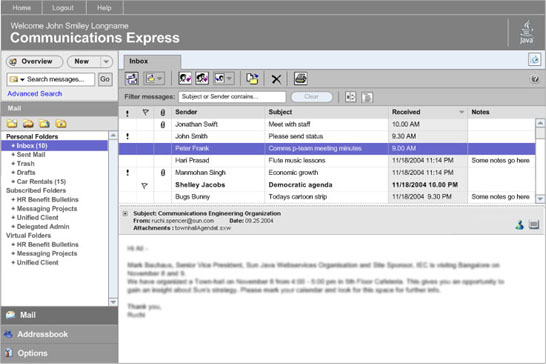Click the third folder icon under Mail

click(x=44, y=124)
